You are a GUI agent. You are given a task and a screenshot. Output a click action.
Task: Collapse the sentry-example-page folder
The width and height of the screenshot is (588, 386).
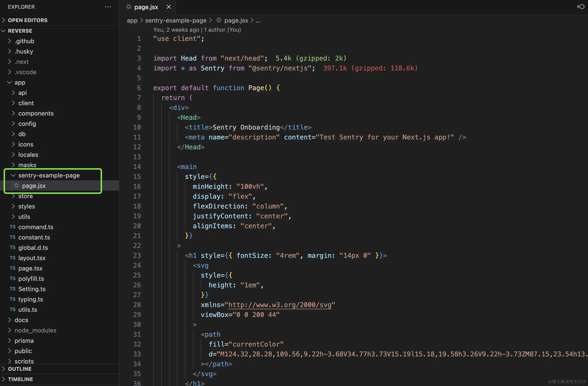(13, 175)
